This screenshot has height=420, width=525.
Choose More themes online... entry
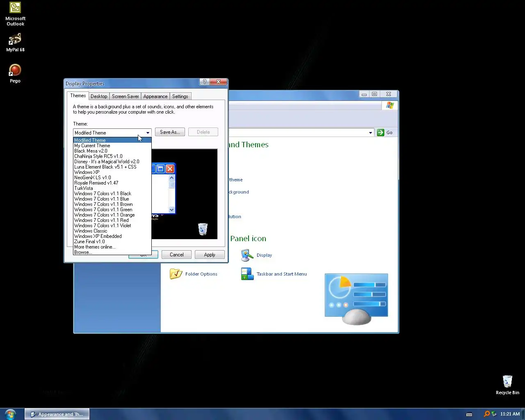click(112, 247)
